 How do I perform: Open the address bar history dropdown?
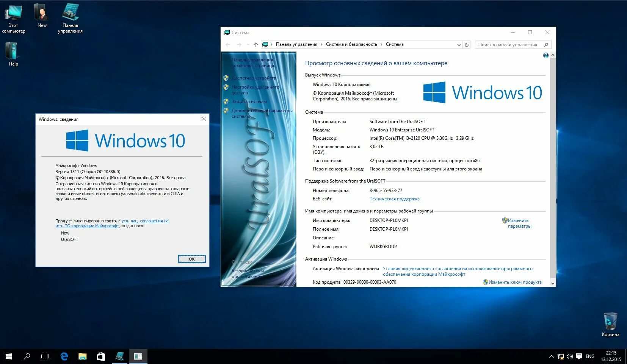pos(459,44)
